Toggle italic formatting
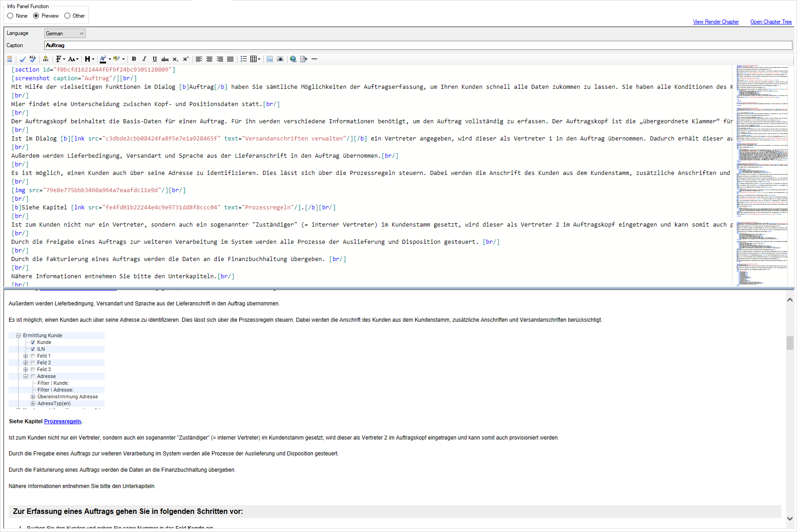 coord(144,59)
